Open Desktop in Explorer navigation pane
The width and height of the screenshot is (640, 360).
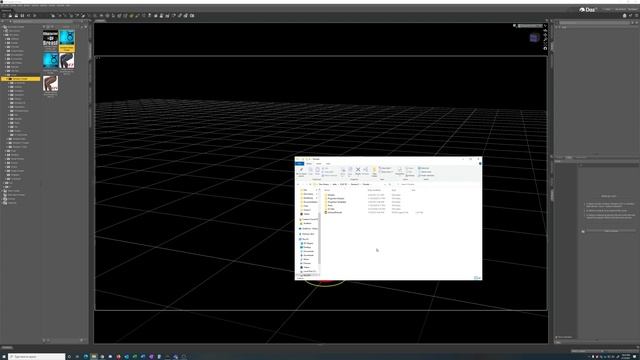[x=307, y=247]
